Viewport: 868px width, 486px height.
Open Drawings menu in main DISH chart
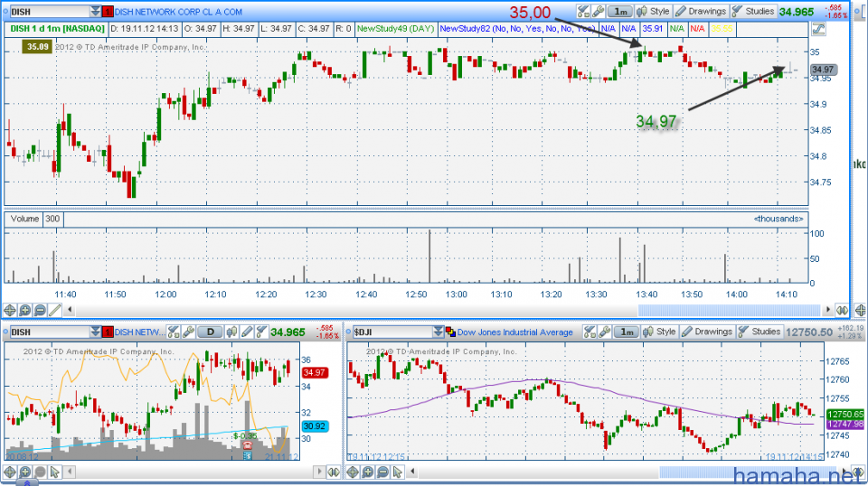[x=701, y=11]
